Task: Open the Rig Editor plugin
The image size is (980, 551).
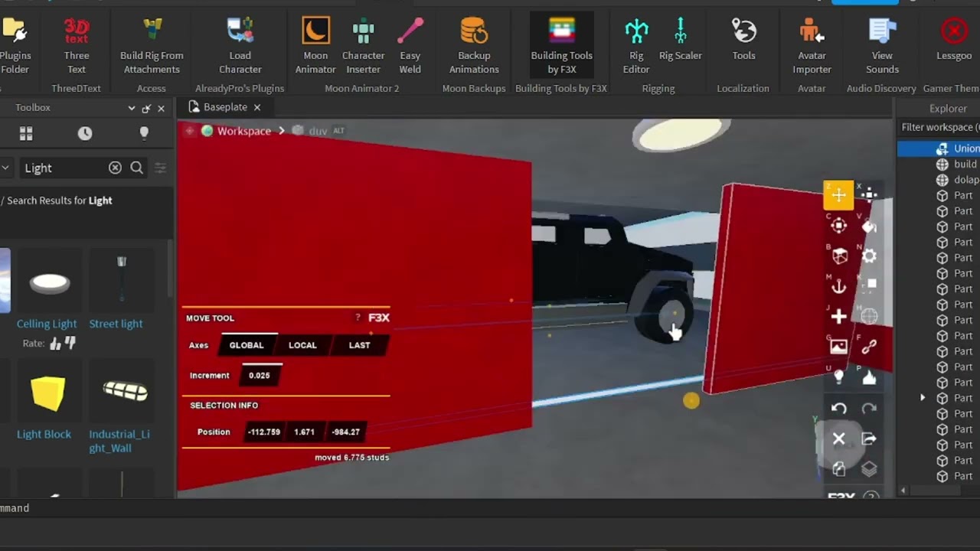Action: point(636,46)
